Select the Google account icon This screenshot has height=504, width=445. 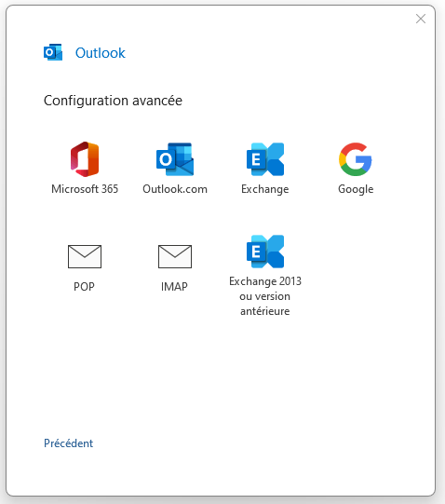point(356,159)
